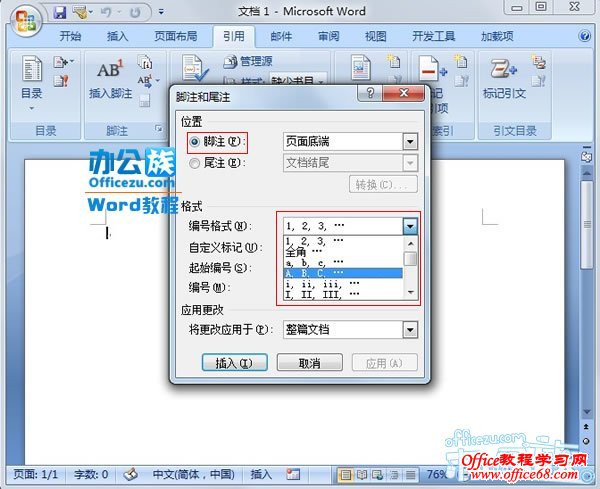Switch to web layout view icon
The width and height of the screenshot is (600, 489).
[378, 475]
